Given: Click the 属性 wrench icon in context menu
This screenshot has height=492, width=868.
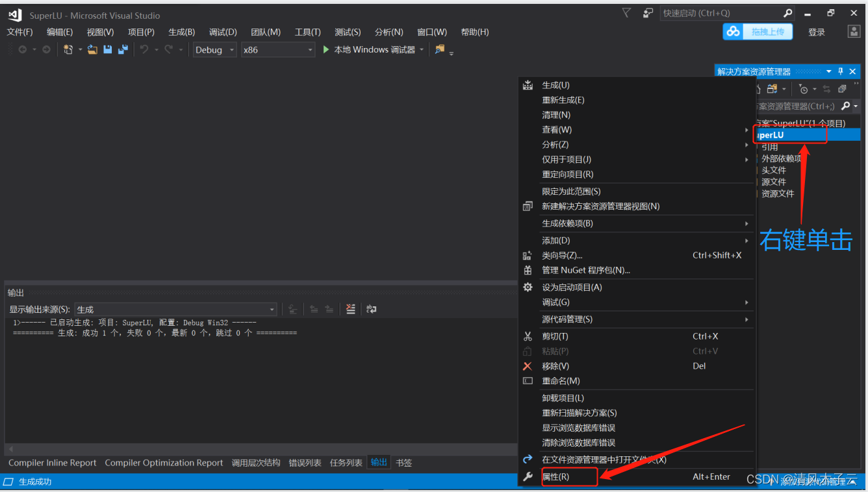Looking at the screenshot, I should [528, 477].
